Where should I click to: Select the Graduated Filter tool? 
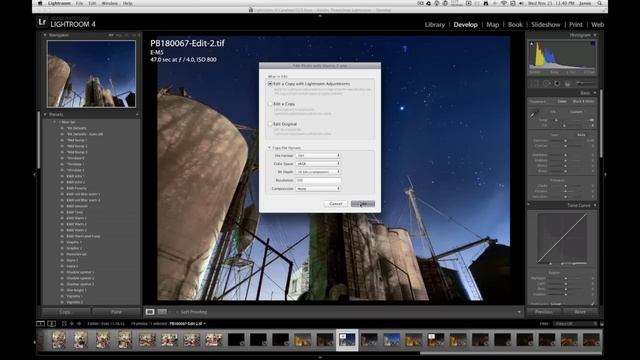click(x=567, y=84)
